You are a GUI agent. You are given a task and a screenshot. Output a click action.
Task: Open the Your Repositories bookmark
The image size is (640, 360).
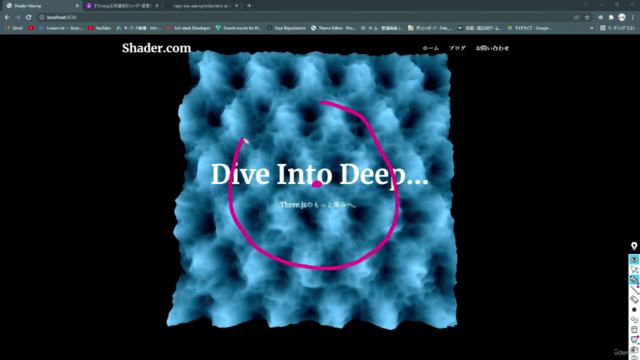point(287,28)
